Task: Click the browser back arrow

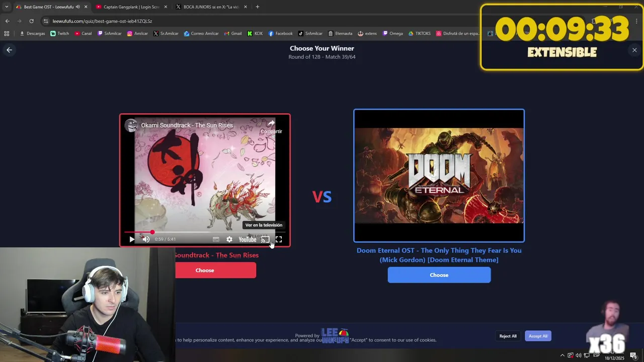Action: tap(7, 21)
